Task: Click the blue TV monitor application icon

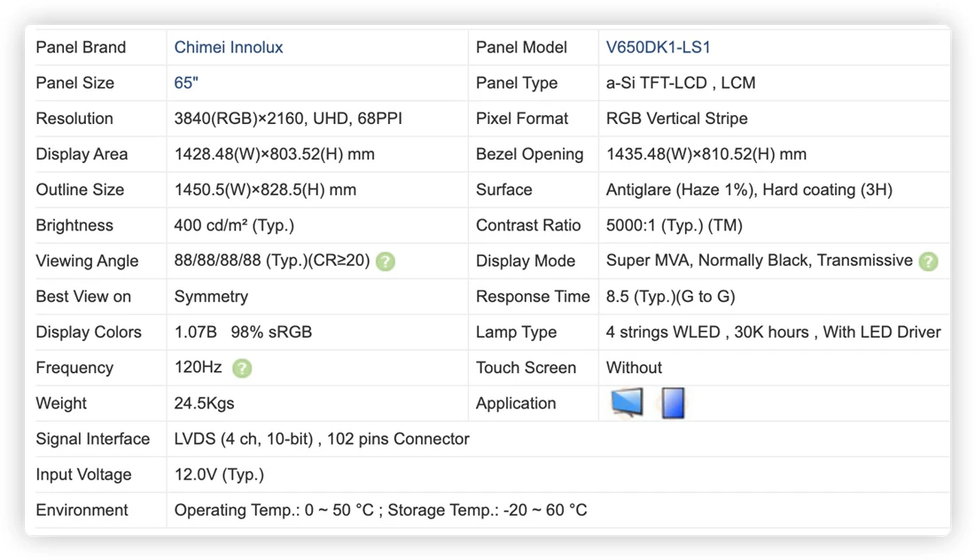Action: [627, 403]
